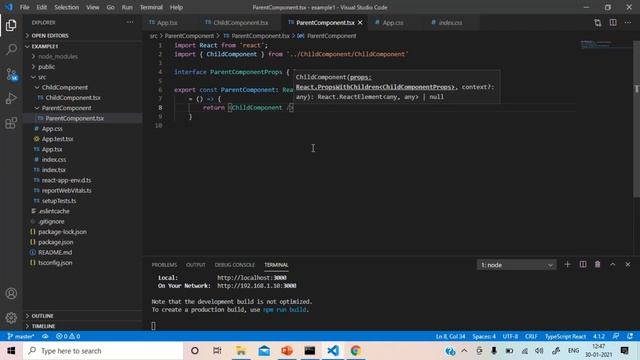Open the Manage gear icon
Image resolution: width=640 pixels, height=360 pixels.
11,317
